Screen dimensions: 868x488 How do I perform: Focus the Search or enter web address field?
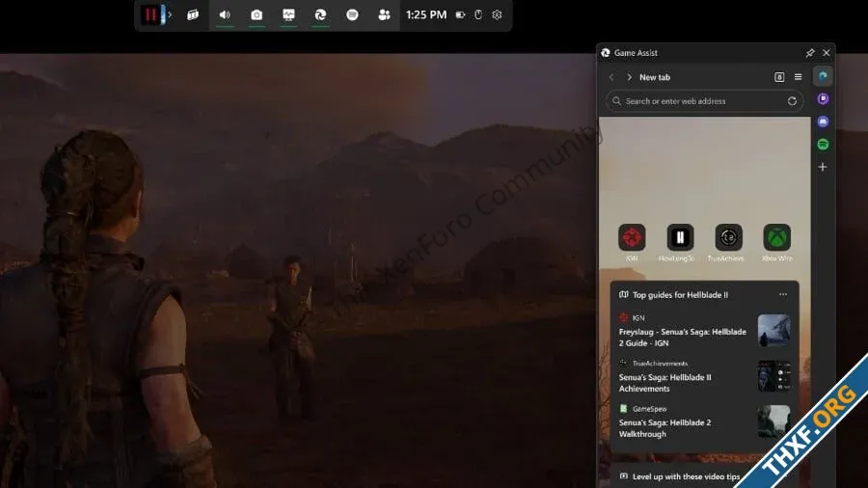pos(704,101)
